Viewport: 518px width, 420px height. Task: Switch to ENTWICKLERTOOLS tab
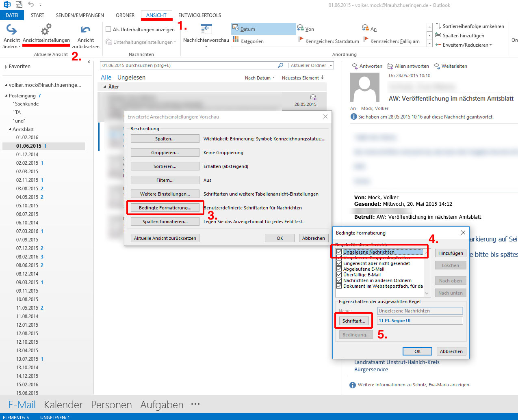tap(200, 15)
